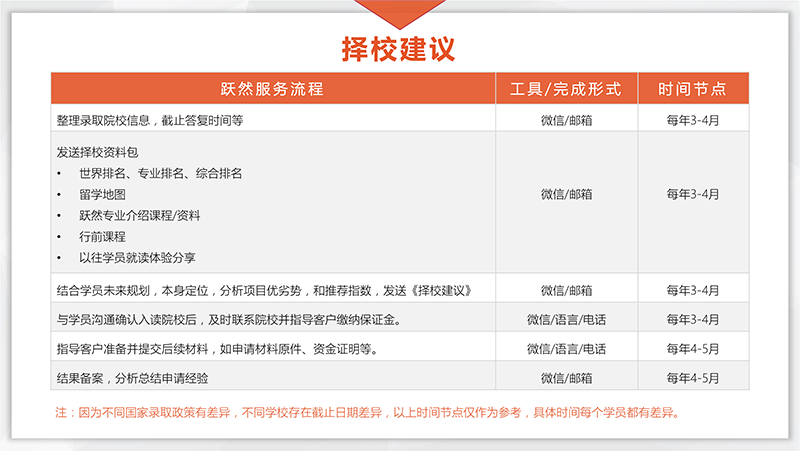Select the 指导客户准备并提交后续材料 row text
Viewport: 800px width, 451px height.
[216, 349]
